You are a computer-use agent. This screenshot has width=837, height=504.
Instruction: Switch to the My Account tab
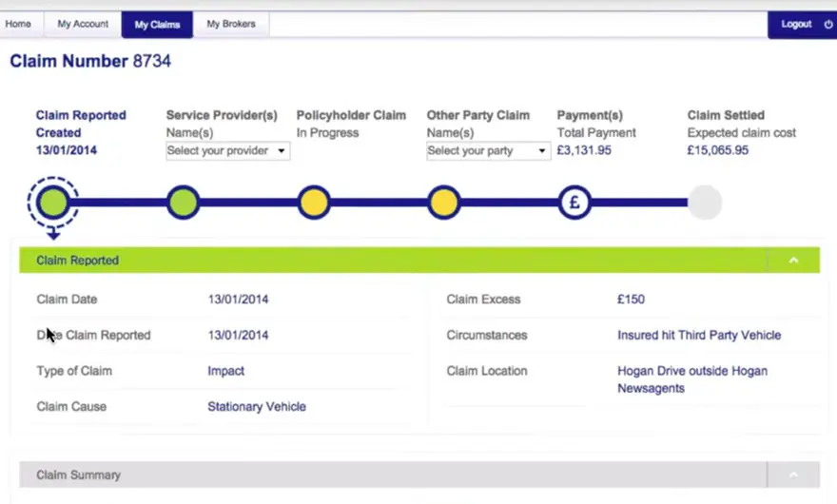83,24
